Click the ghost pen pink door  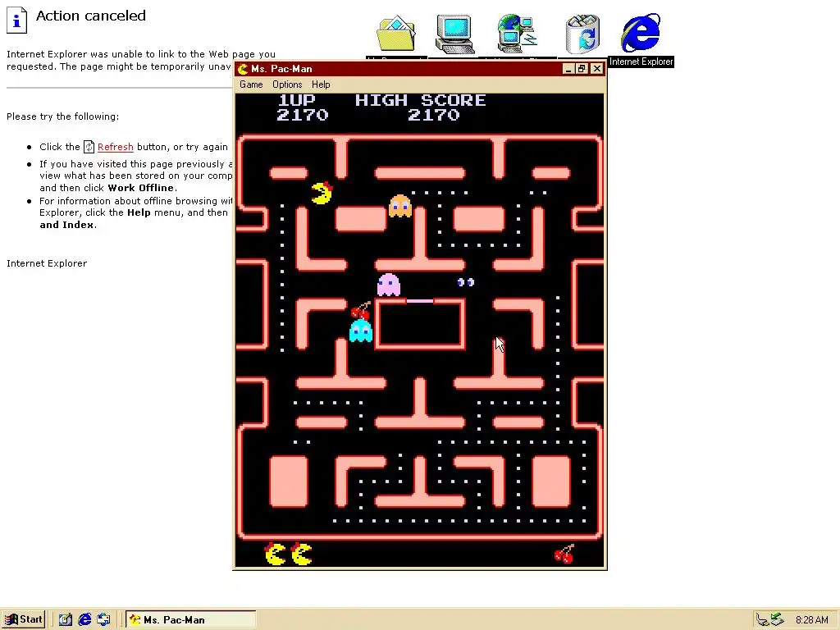[420, 301]
